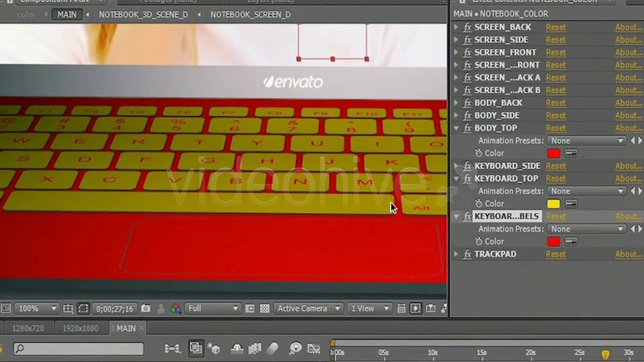This screenshot has height=362, width=644.
Task: Click the show last snapshot icon
Action: (x=161, y=308)
